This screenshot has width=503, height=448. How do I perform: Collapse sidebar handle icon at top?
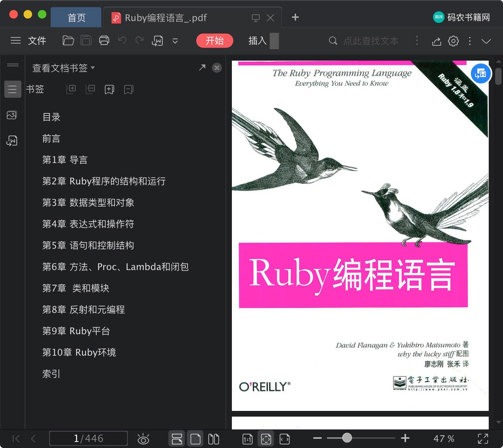click(13, 65)
